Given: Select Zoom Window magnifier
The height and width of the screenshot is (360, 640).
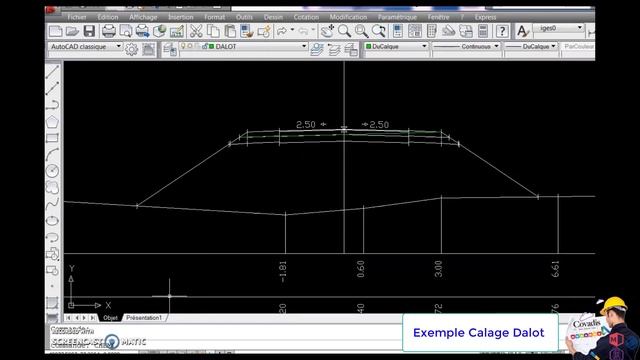Looking at the screenshot, I should point(361,31).
